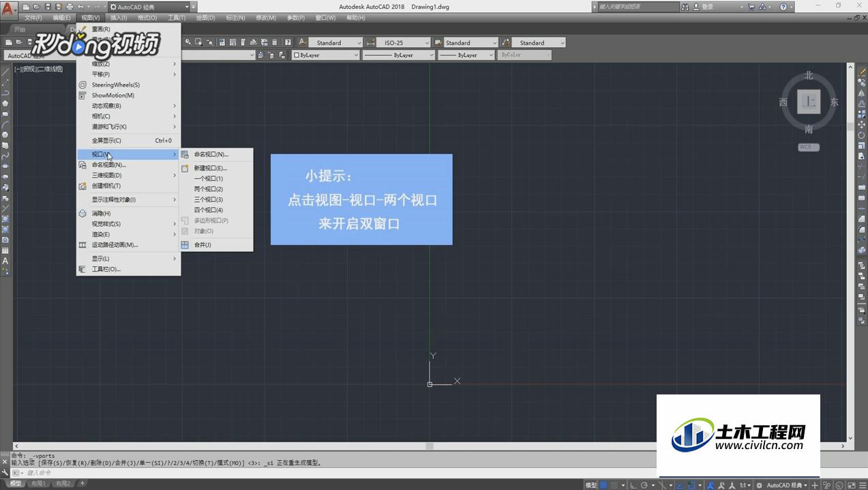Click 合并(J) to join viewports
Screen dimensions: 868x490
click(215, 245)
